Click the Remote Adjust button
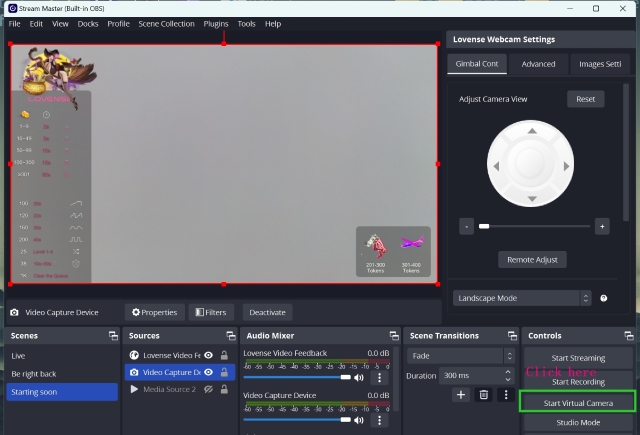The height and width of the screenshot is (435, 640). pyautogui.click(x=532, y=259)
